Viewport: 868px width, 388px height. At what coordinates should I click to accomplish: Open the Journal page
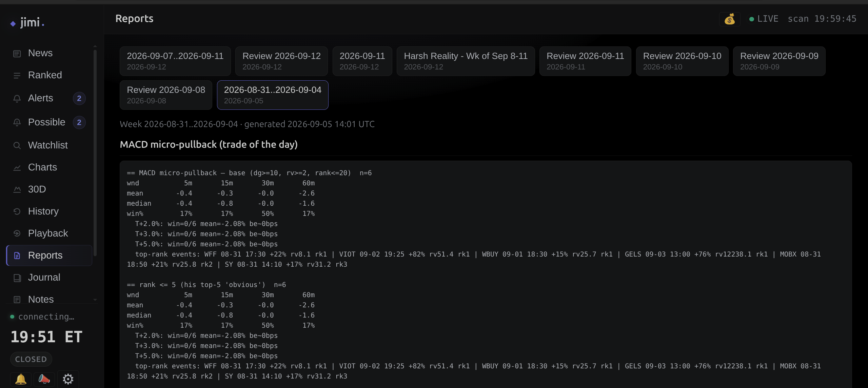[49, 278]
